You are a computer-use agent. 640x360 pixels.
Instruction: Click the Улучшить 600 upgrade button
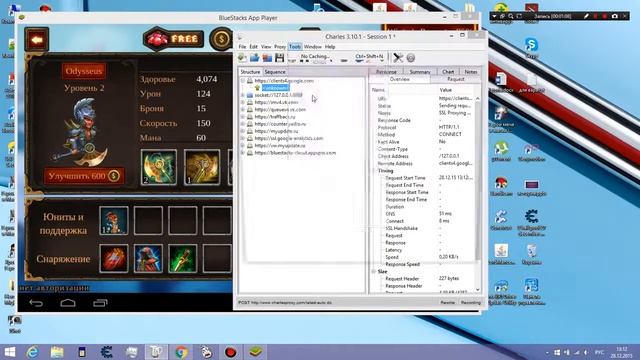(x=84, y=176)
